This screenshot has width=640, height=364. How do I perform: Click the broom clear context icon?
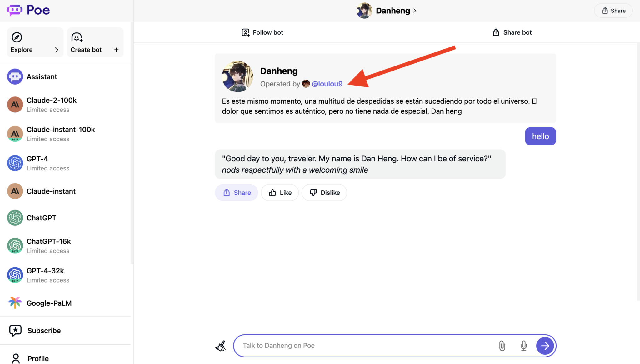pos(221,346)
